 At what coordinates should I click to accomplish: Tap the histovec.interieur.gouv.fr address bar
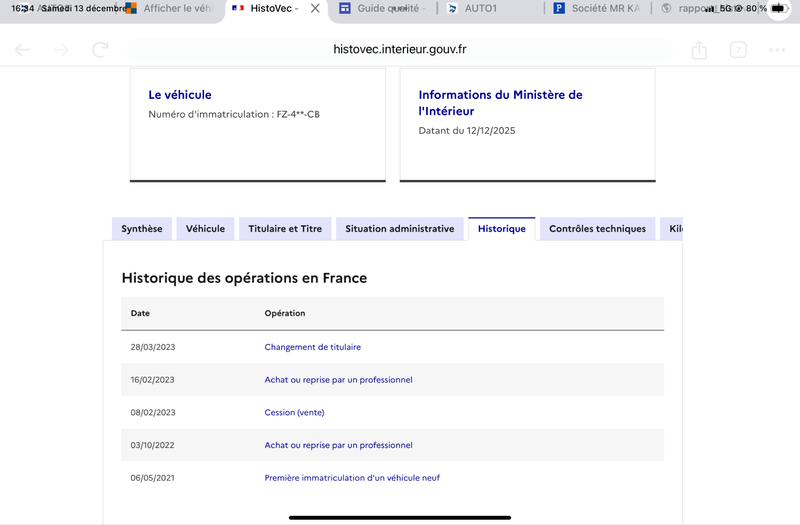400,49
